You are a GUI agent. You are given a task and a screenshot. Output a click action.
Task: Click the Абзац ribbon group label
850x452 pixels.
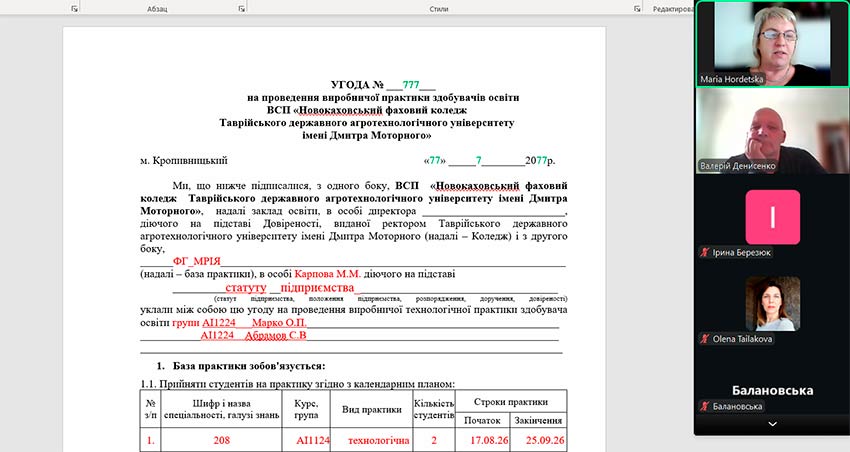point(157,9)
